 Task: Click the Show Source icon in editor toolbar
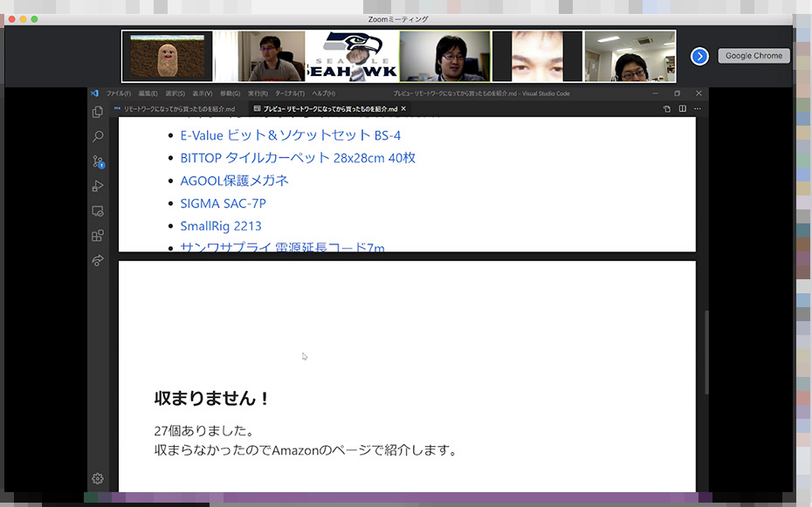[x=667, y=108]
